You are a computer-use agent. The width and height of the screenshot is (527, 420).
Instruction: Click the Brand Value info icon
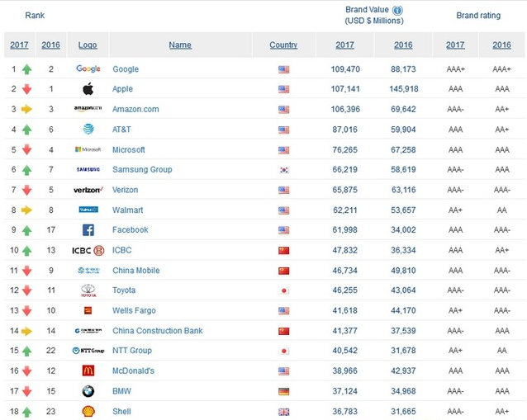[x=397, y=10]
